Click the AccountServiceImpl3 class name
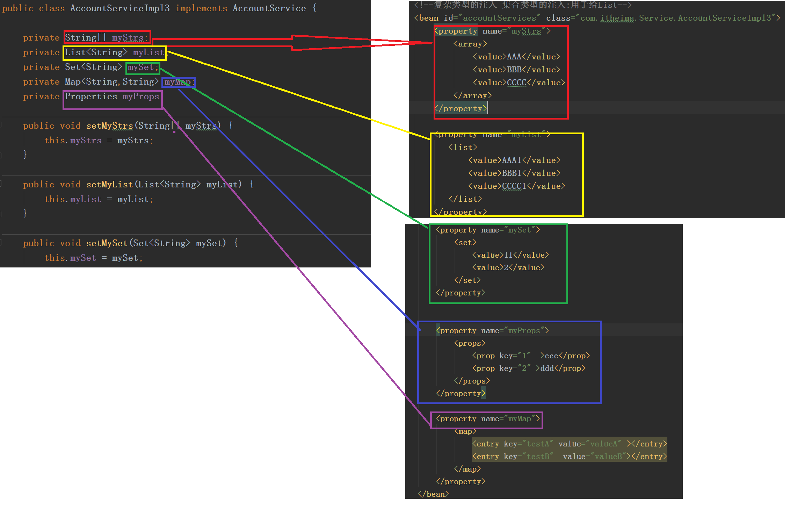 tap(120, 8)
